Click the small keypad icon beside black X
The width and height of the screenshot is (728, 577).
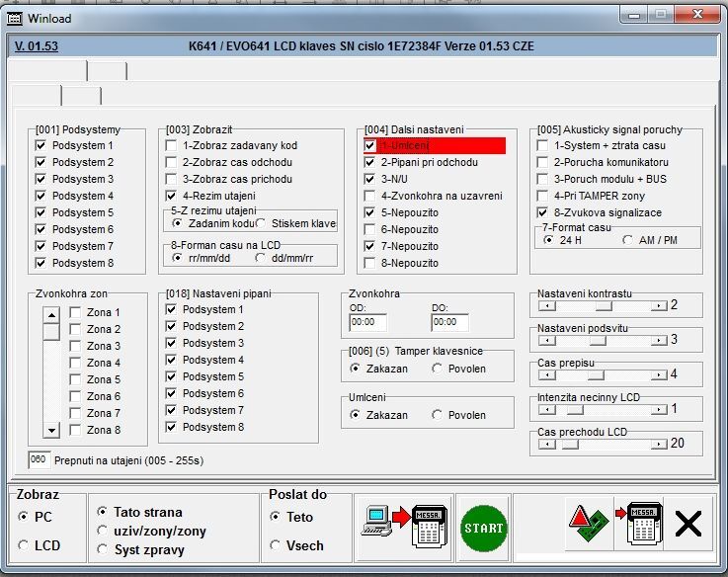click(x=637, y=529)
